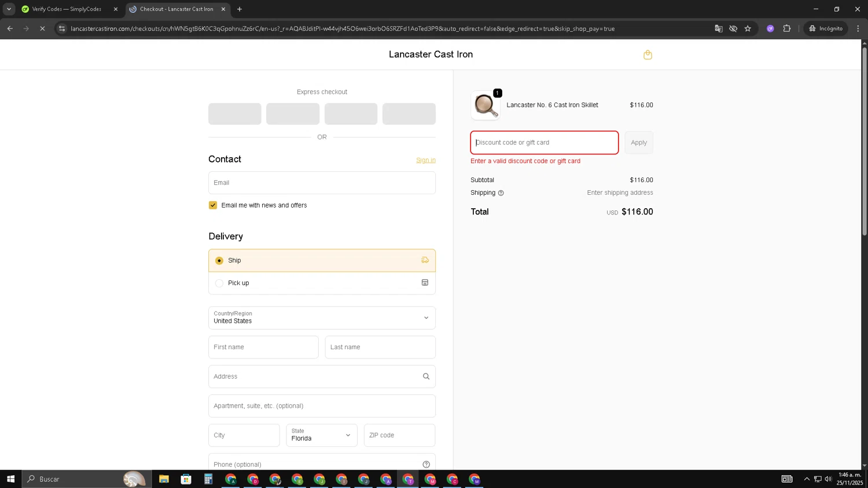The width and height of the screenshot is (868, 488).
Task: Open Microsoft Store from the taskbar
Action: [186, 479]
